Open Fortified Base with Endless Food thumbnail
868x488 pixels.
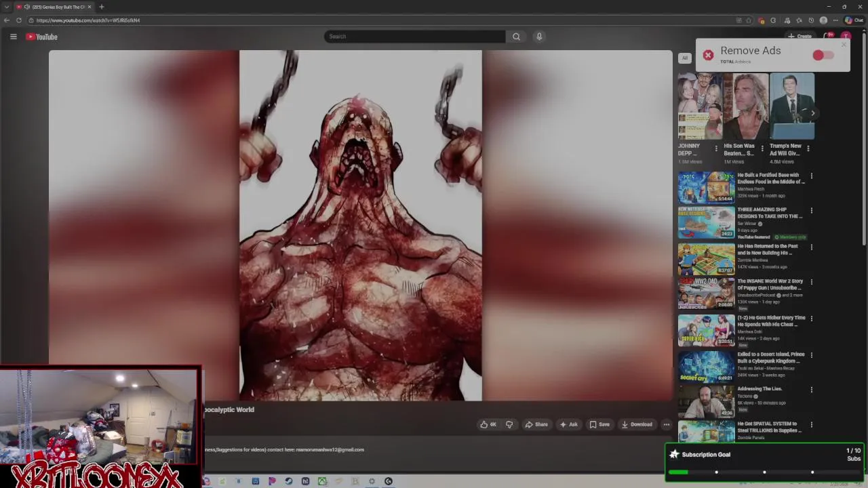tap(706, 187)
